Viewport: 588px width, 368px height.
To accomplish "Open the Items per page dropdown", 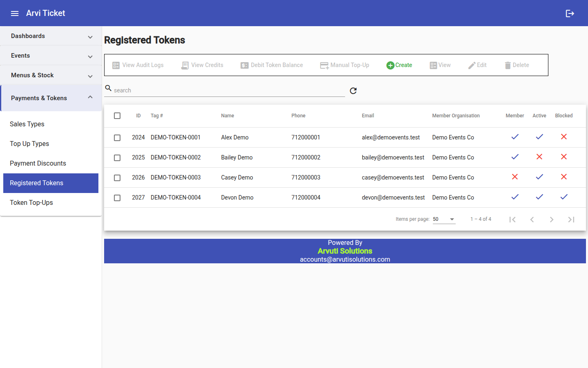I will (x=444, y=219).
